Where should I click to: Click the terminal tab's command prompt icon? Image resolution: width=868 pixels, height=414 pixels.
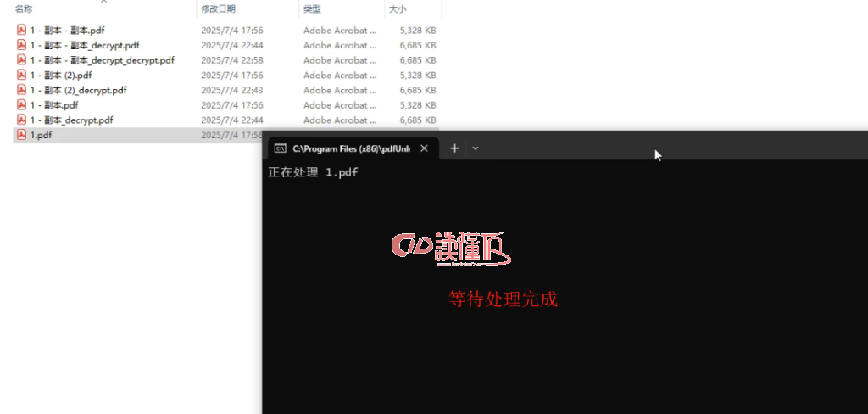coord(281,148)
